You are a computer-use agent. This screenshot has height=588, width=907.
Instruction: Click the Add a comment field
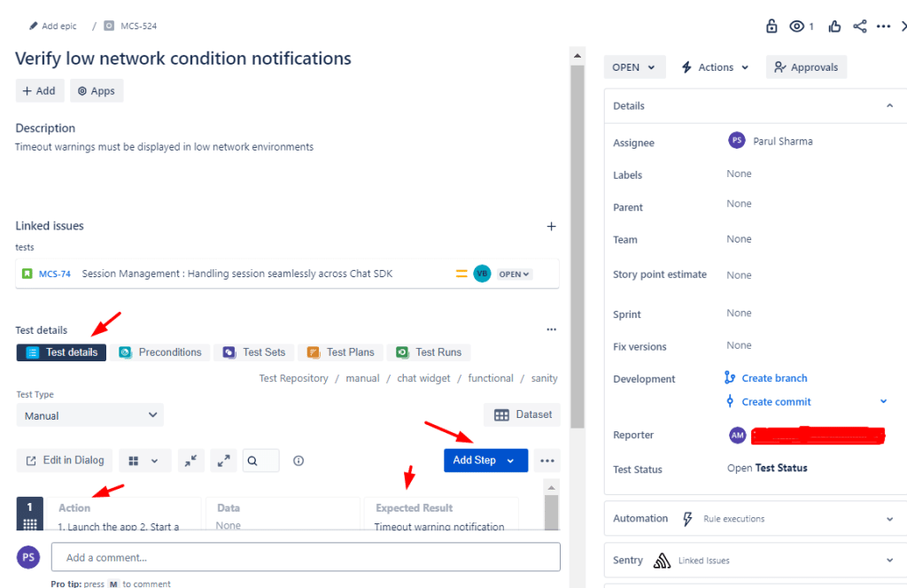[x=306, y=556]
